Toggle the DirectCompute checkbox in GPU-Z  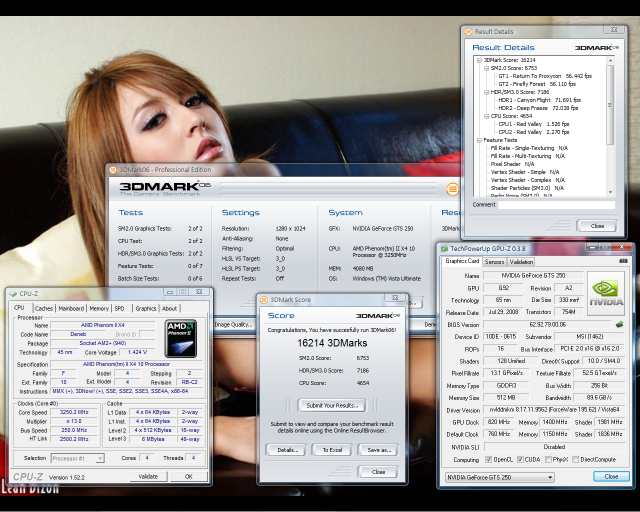[576, 460]
